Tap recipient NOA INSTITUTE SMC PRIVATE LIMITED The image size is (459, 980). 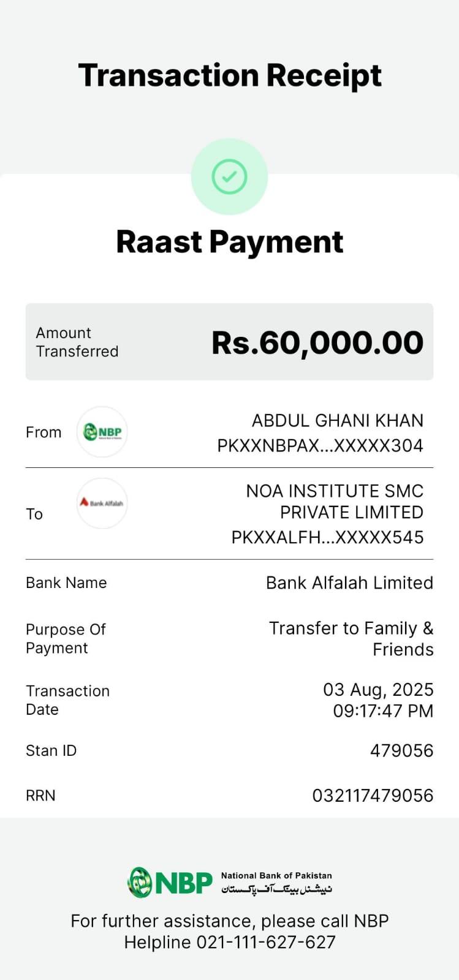[335, 502]
